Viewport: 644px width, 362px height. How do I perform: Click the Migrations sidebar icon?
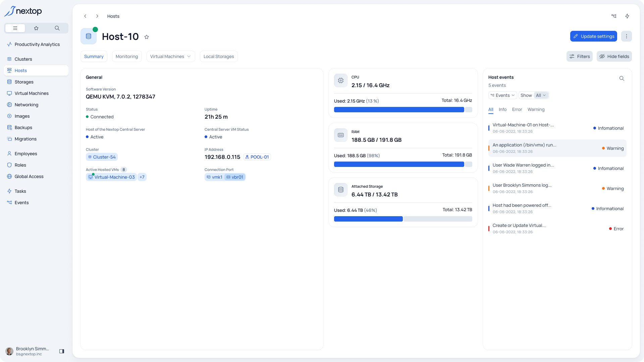pos(9,139)
